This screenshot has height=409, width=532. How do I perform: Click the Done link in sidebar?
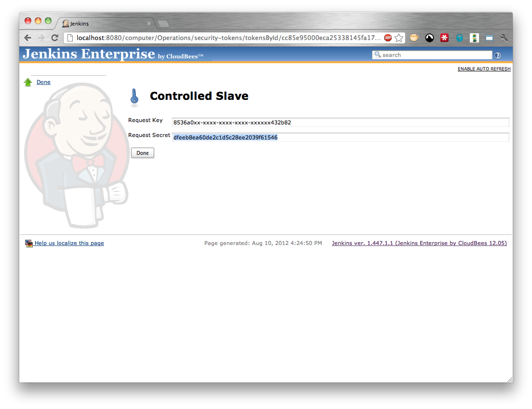43,82
